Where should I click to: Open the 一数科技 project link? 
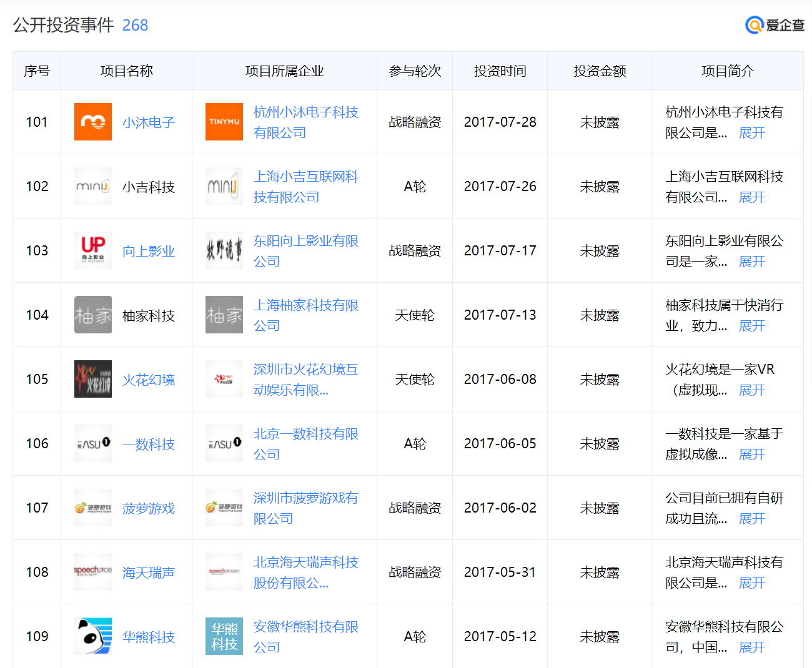tap(148, 444)
